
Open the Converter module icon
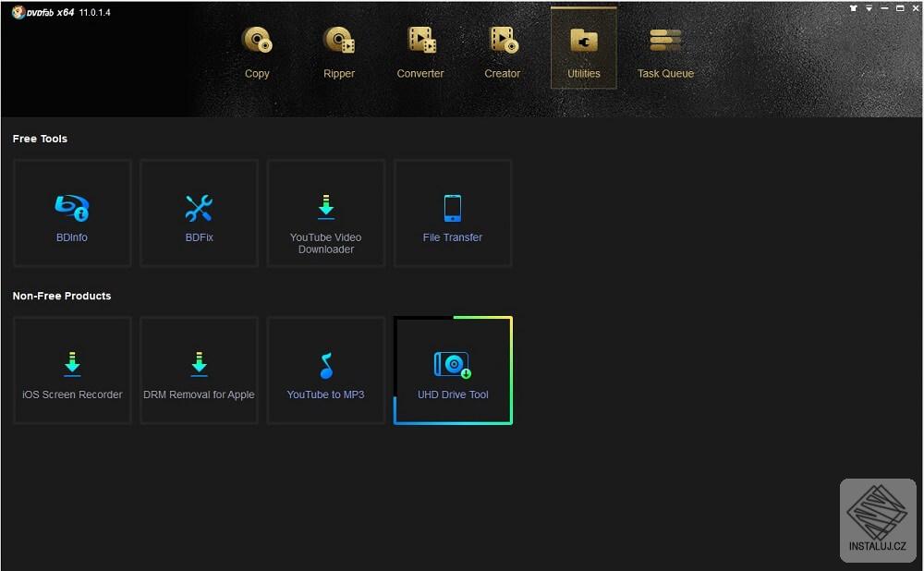click(421, 40)
